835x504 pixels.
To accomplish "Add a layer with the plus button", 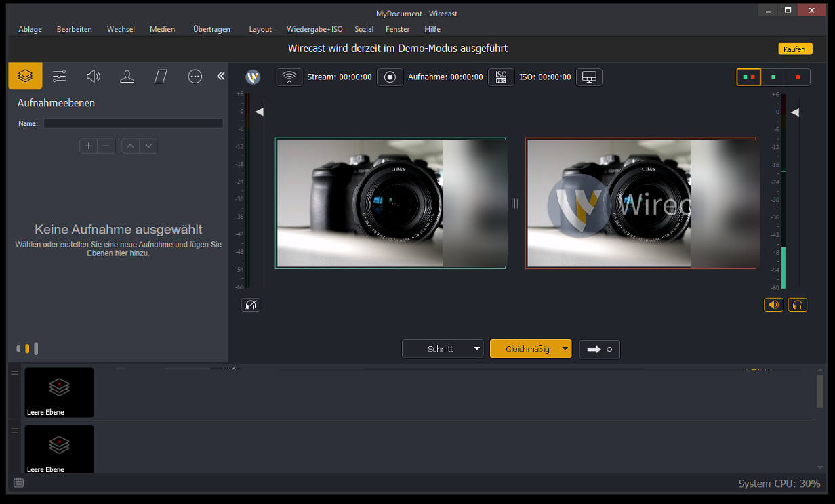I will point(88,146).
